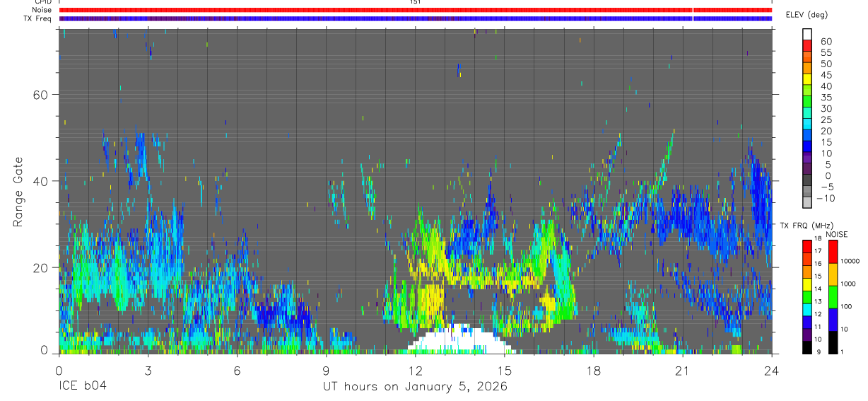The image size is (868, 401).
Task: Pick the yellow segment of the ELEV color bar
Action: point(807,79)
